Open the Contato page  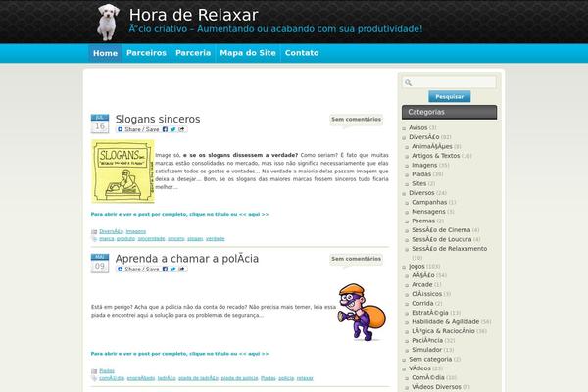click(x=302, y=53)
